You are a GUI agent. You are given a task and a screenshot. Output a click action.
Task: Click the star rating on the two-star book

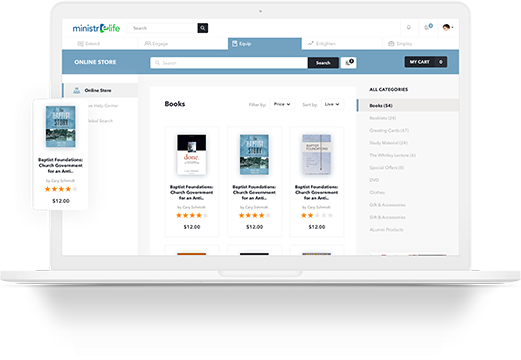point(317,215)
